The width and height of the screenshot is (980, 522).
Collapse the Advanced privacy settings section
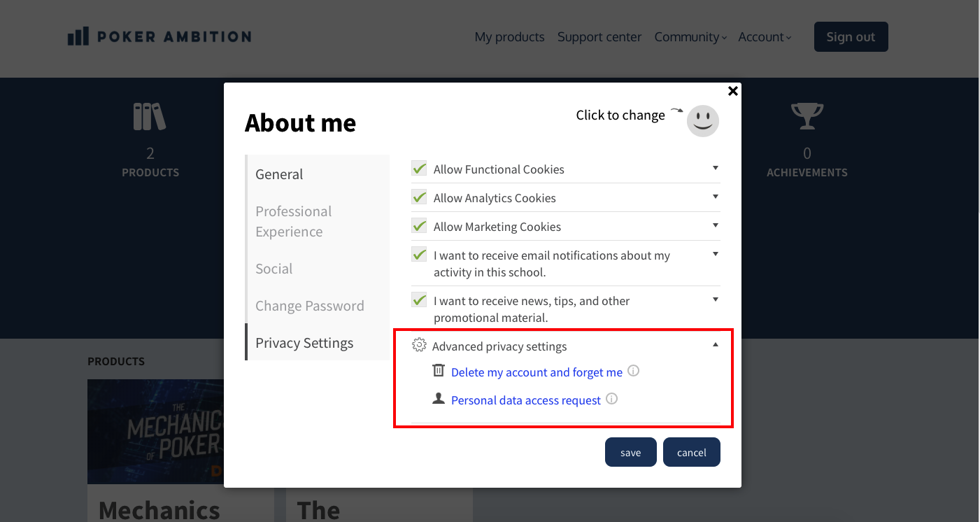coord(715,344)
